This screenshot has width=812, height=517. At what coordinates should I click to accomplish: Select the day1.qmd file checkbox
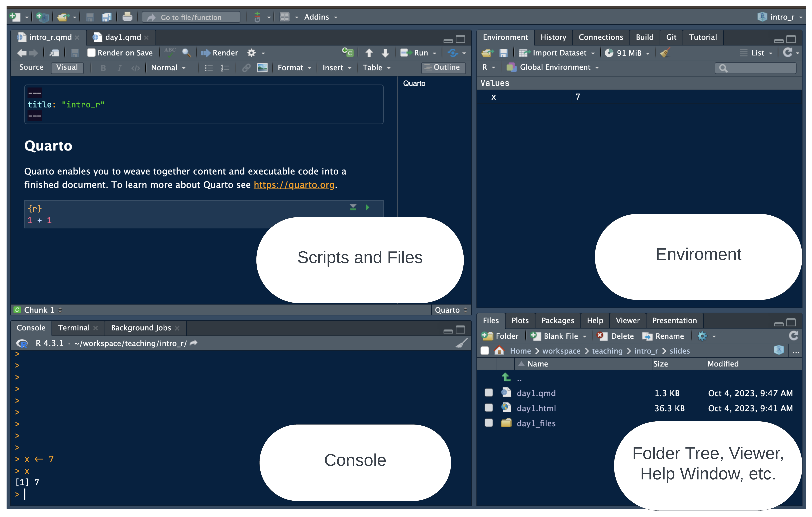(x=489, y=393)
